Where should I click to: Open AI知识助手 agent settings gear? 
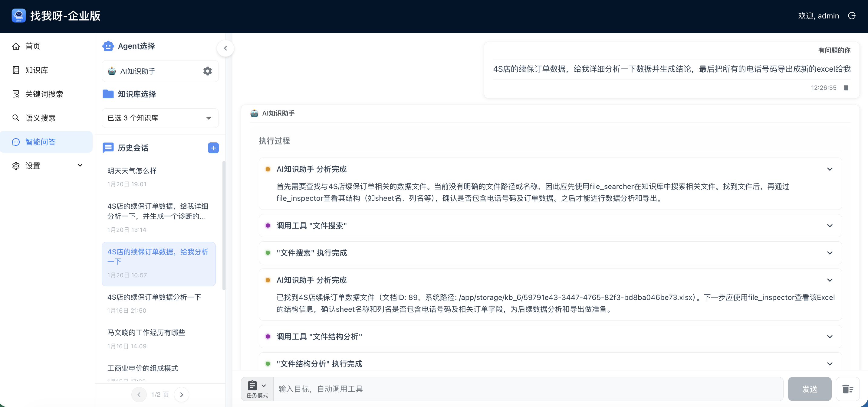pos(208,71)
